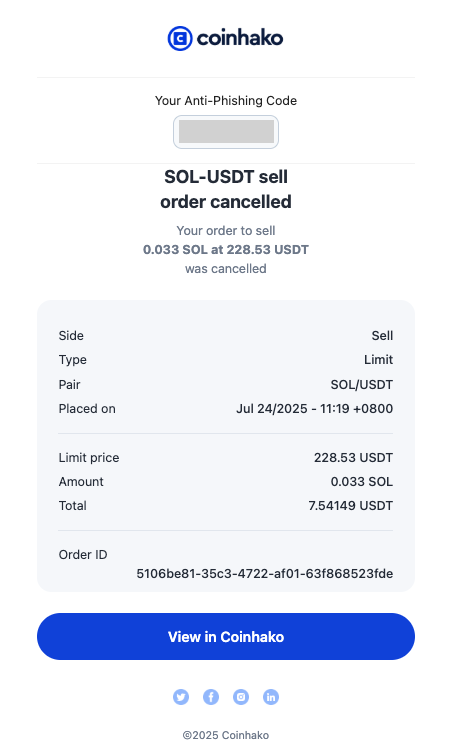450x755 pixels.
Task: Click the Amount value 0.033 SOL
Action: (x=362, y=482)
